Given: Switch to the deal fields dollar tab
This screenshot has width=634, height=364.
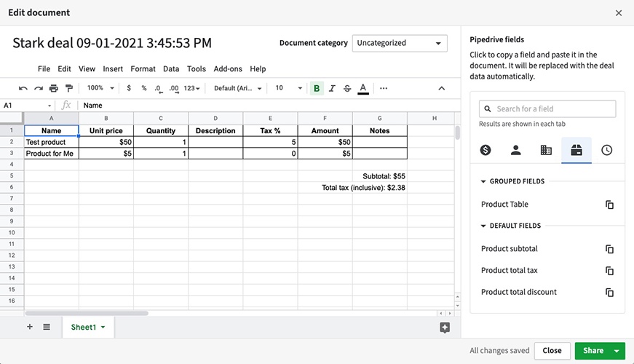Looking at the screenshot, I should coord(486,150).
